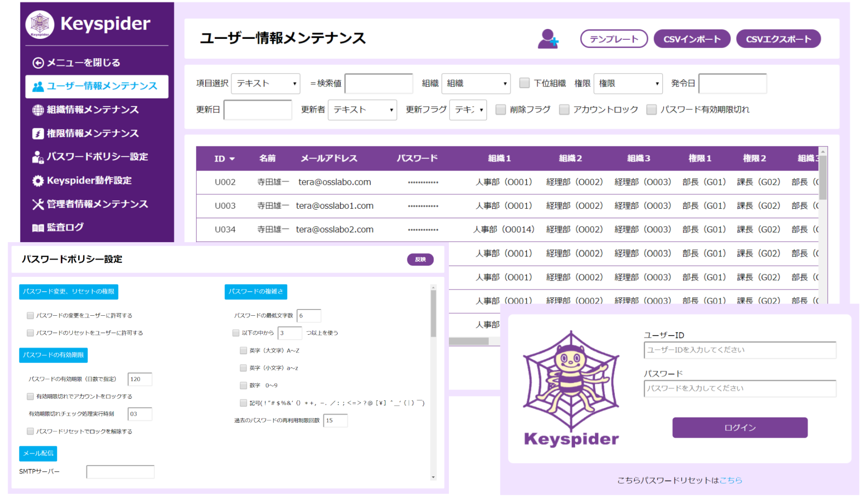The height and width of the screenshot is (500, 868).
Task: Check the アカウントロック filter checkbox
Action: coord(564,109)
